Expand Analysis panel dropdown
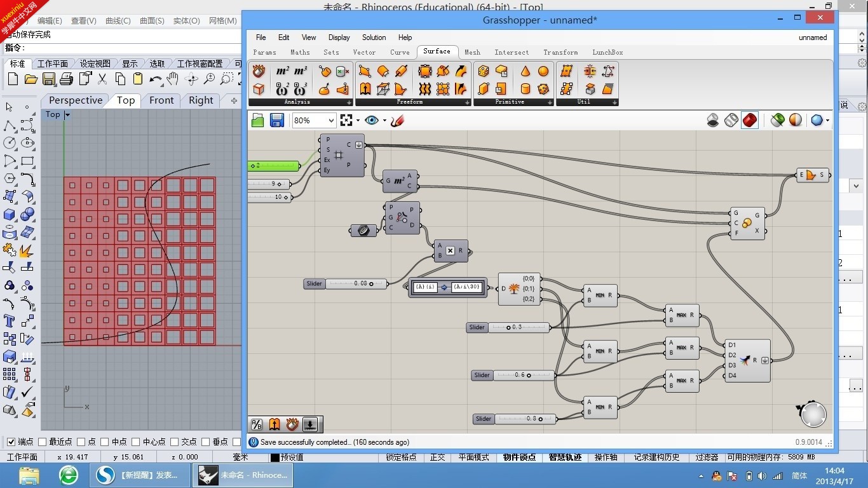This screenshot has width=868, height=488. [349, 102]
